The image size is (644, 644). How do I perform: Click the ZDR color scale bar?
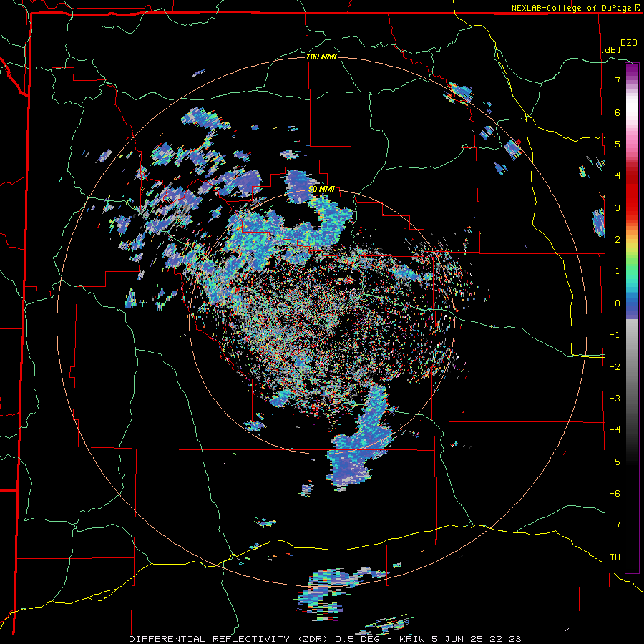point(632,318)
